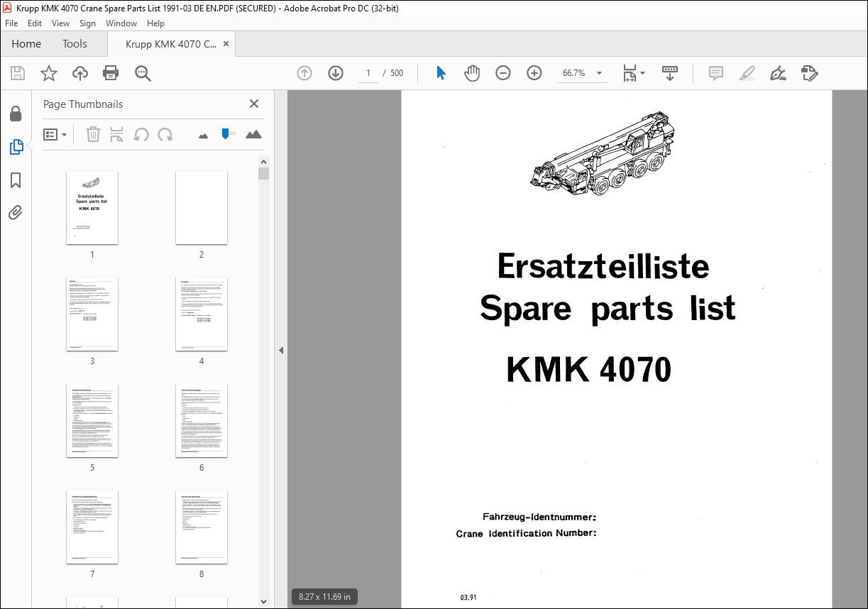Select page 4 thumbnail
868x609 pixels.
click(x=202, y=314)
